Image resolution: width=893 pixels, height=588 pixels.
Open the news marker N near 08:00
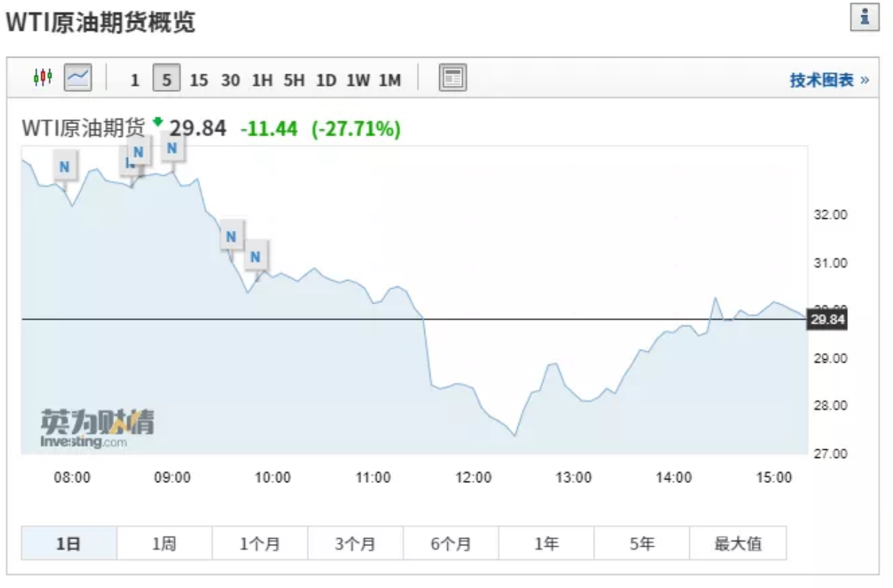click(64, 167)
